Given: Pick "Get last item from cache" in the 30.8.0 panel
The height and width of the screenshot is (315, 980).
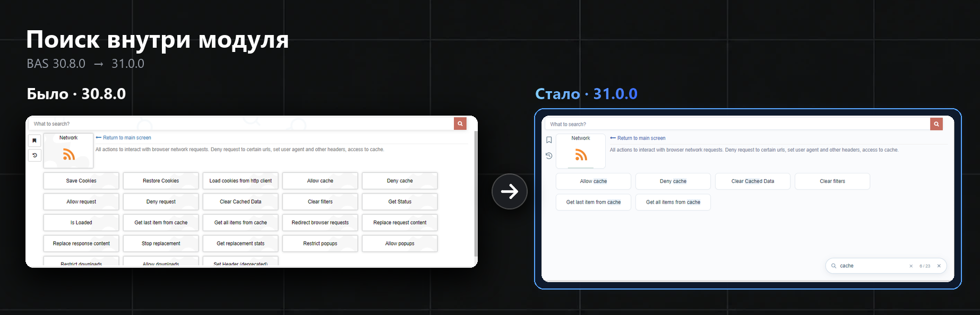Looking at the screenshot, I should (x=161, y=223).
